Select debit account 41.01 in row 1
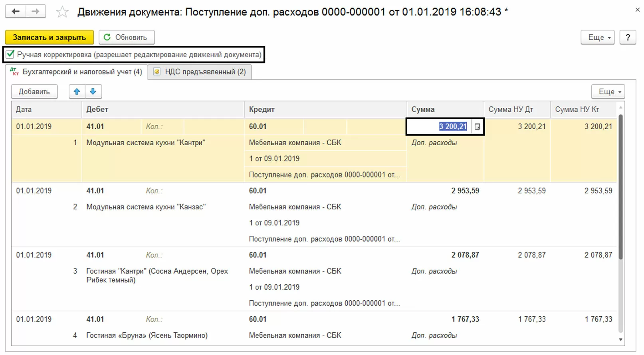Screen dimensions: 644x355 click(95, 126)
